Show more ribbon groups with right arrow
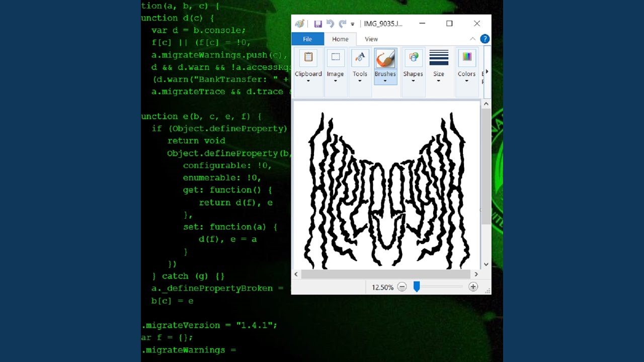 [x=487, y=72]
